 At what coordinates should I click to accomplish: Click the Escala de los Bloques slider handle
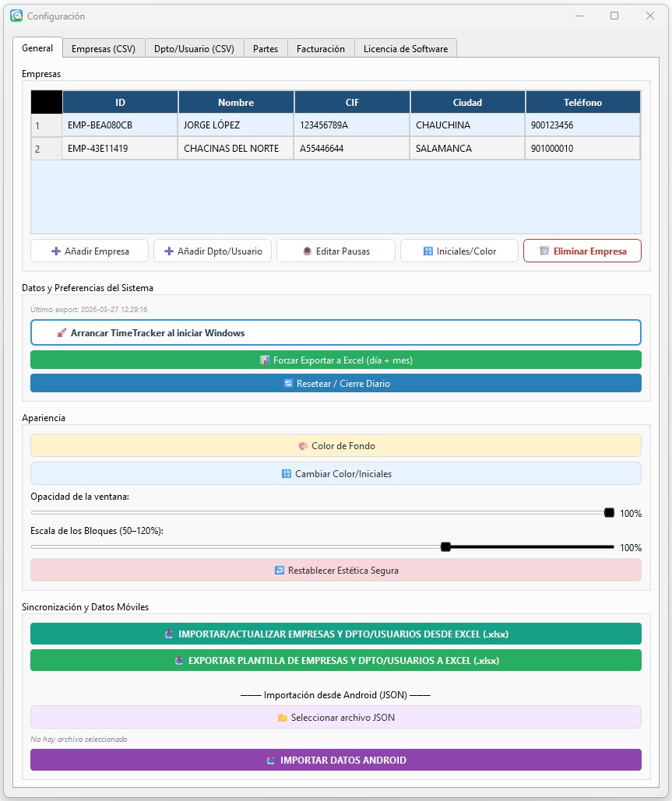pos(445,546)
